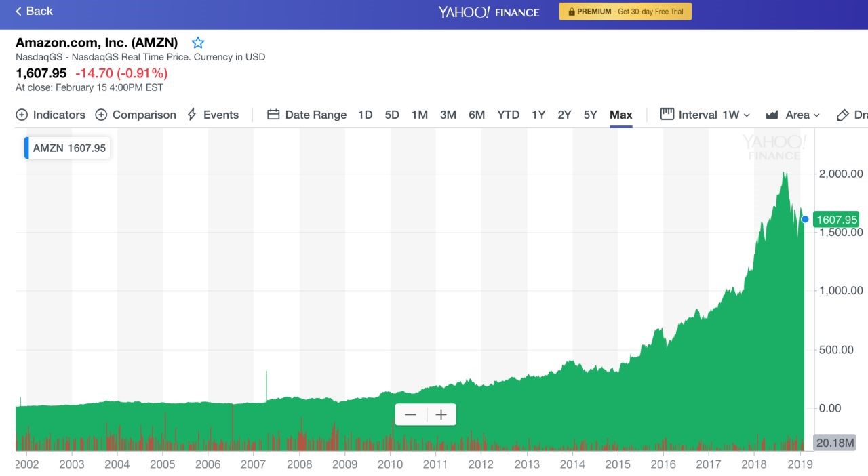This screenshot has width=868, height=476.
Task: Open the Date Range calendar picker
Action: pyautogui.click(x=307, y=115)
